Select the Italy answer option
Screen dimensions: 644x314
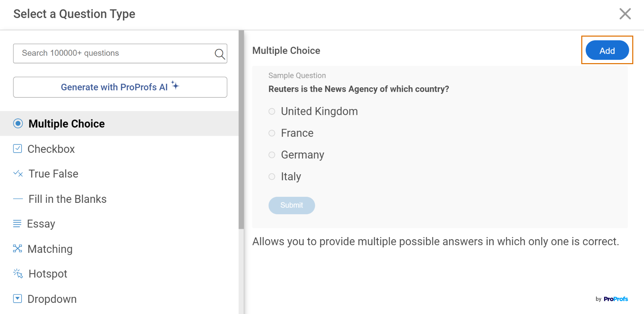(272, 177)
